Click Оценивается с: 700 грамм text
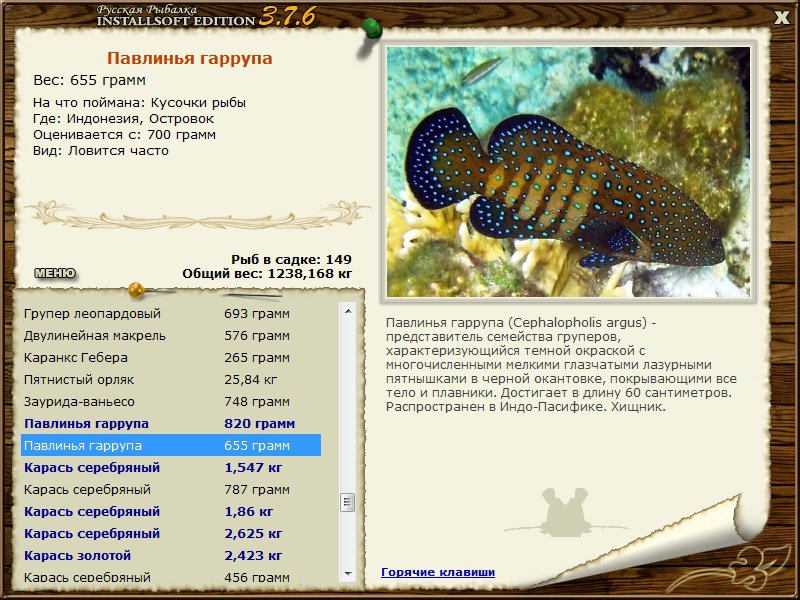Image resolution: width=800 pixels, height=600 pixels. [124, 135]
